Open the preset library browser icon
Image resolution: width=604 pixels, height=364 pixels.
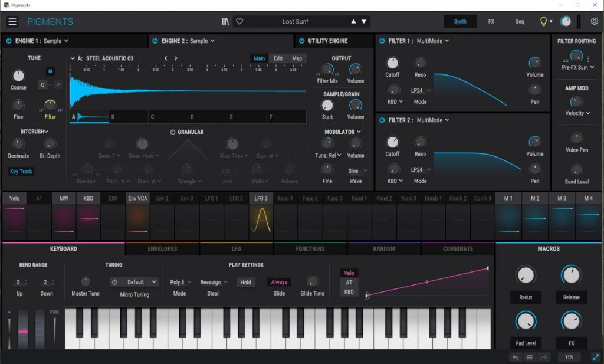[225, 22]
